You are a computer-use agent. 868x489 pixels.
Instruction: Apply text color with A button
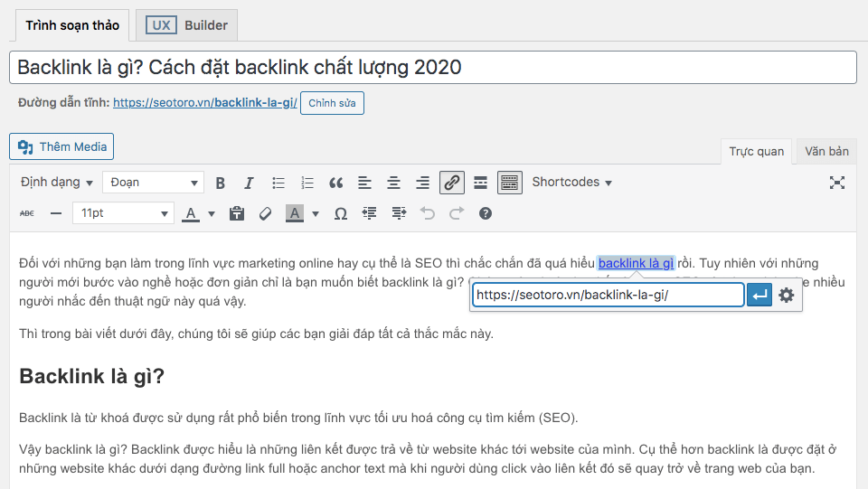[191, 213]
